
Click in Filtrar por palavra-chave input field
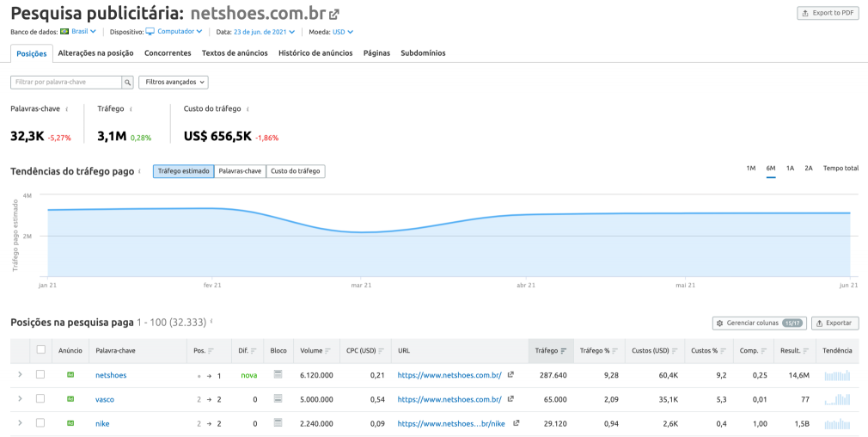[x=66, y=82]
